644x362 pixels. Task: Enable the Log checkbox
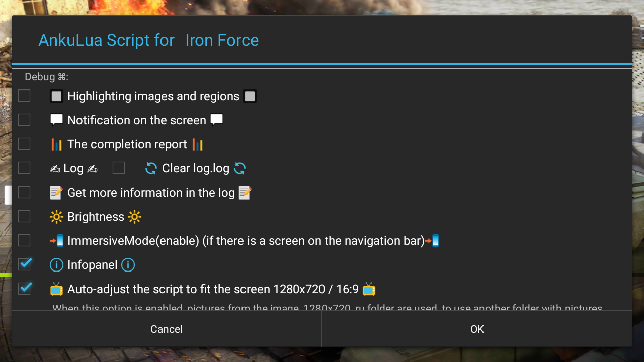pos(24,168)
